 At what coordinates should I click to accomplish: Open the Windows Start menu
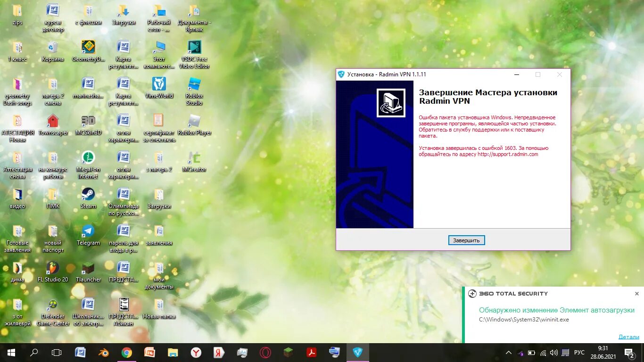click(x=11, y=353)
